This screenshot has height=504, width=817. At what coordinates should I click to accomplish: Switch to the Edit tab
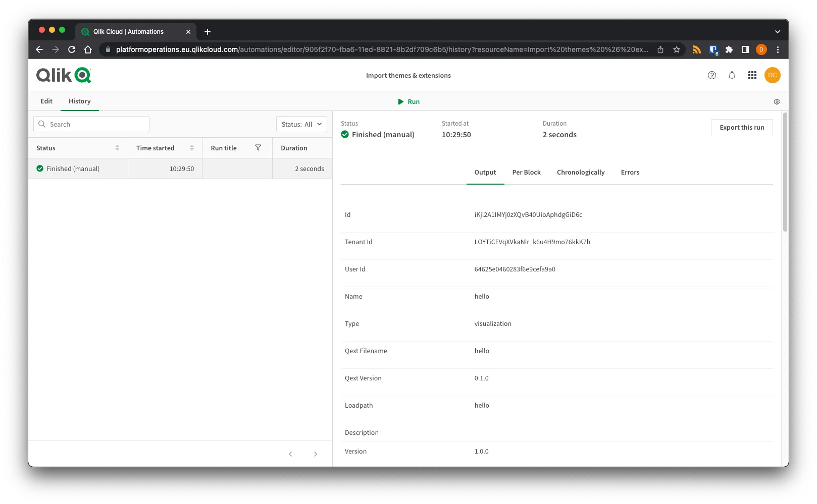pyautogui.click(x=46, y=101)
